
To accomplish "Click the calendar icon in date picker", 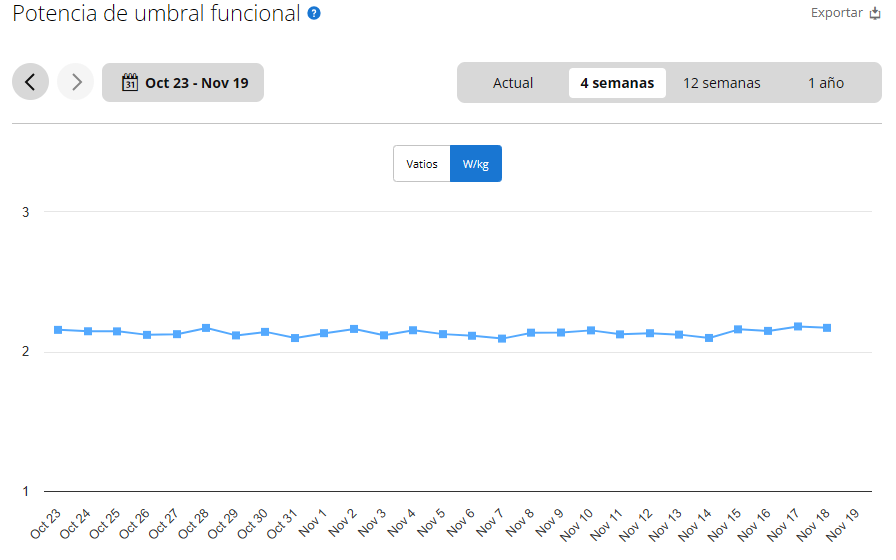I will click(x=129, y=82).
